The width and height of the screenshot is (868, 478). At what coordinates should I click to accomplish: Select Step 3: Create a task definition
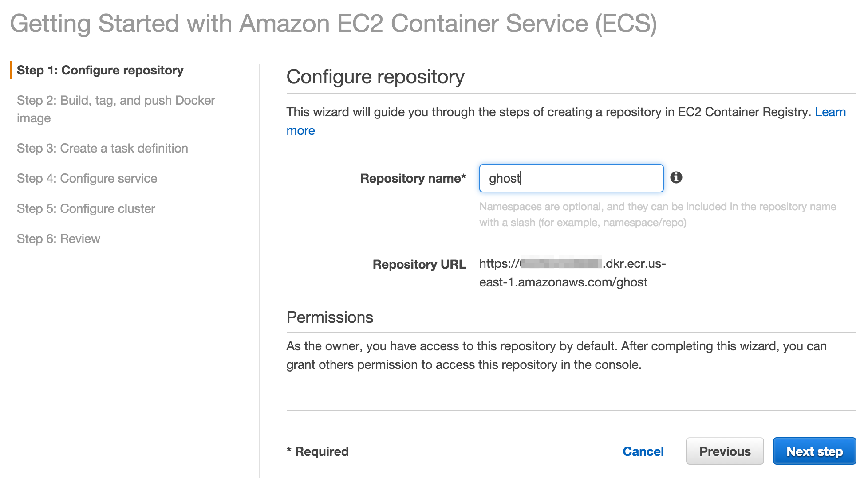pos(102,148)
